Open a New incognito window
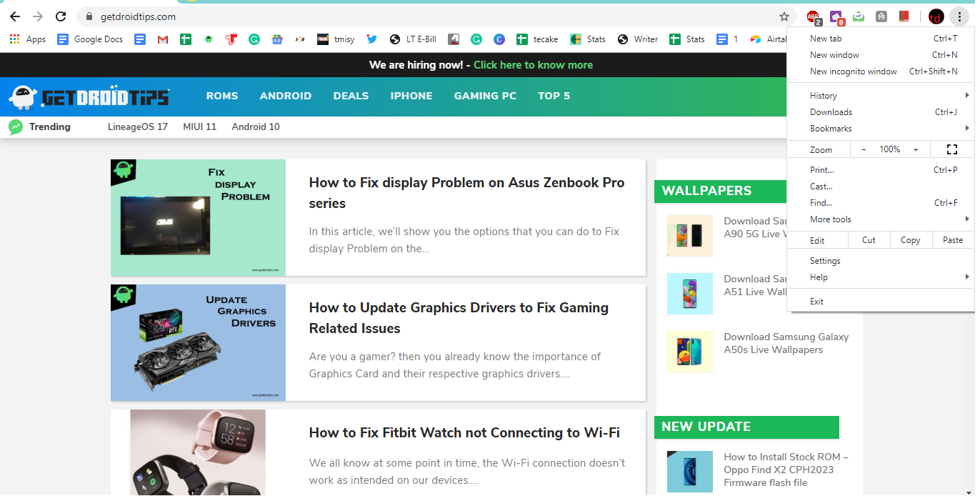This screenshot has height=496, width=980. [x=881, y=71]
